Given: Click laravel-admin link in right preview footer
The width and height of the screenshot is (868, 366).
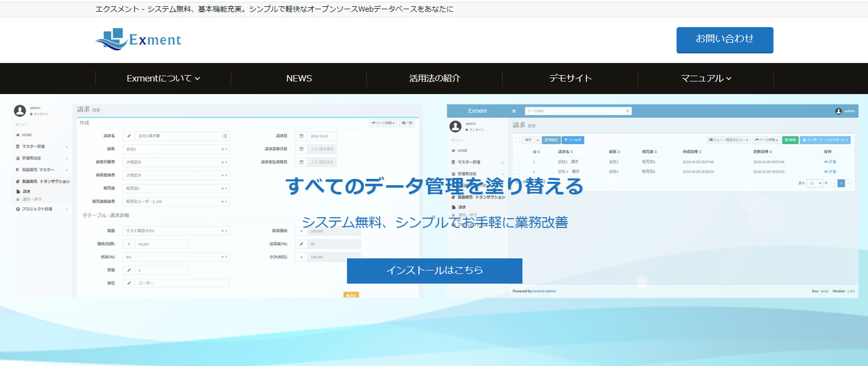Looking at the screenshot, I should tap(544, 291).
